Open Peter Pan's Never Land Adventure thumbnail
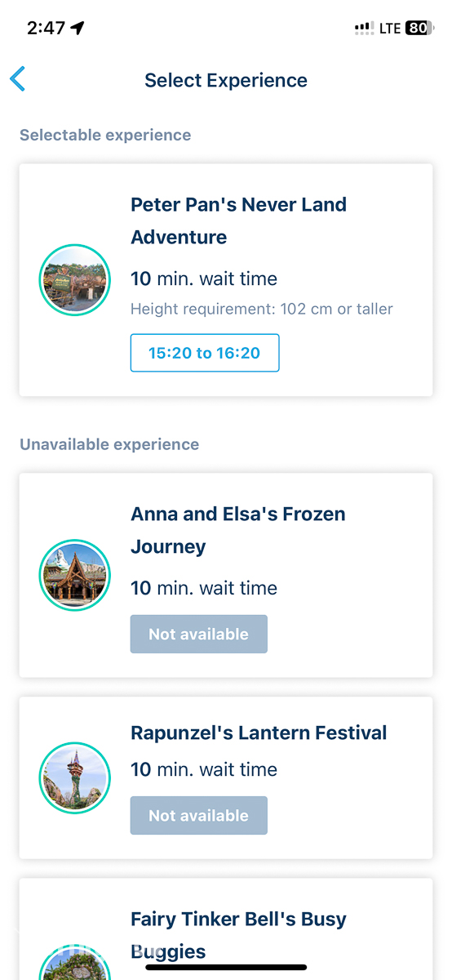 pyautogui.click(x=75, y=279)
